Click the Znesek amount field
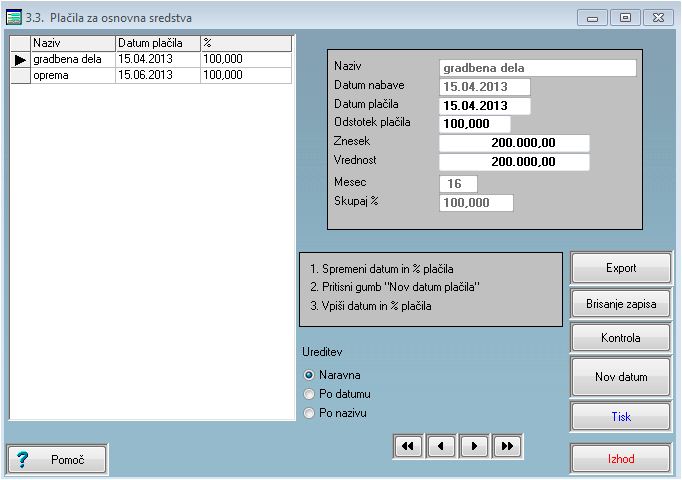 point(514,143)
